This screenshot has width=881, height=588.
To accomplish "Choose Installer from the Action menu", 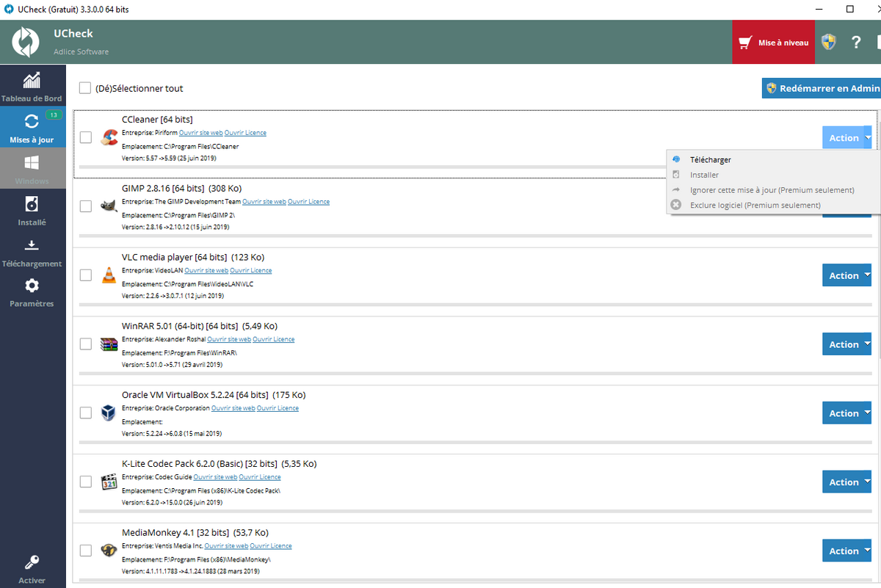I will click(774, 175).
